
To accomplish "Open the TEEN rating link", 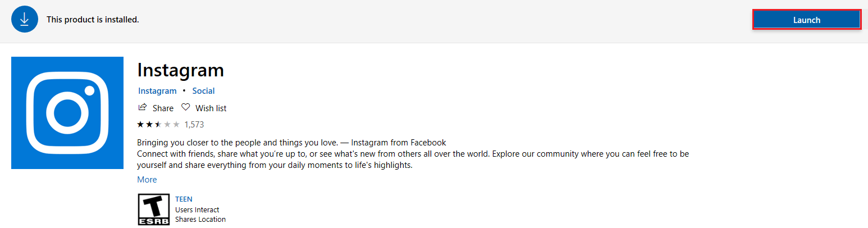I will tap(184, 199).
